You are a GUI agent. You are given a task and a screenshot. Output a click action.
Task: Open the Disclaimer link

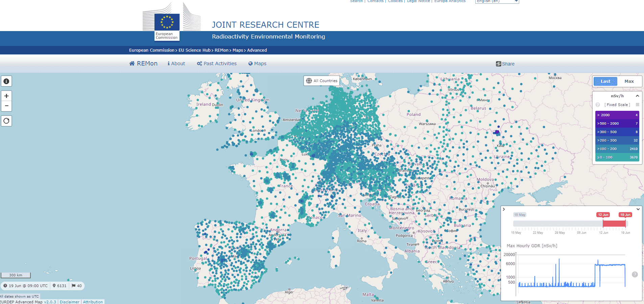point(69,302)
